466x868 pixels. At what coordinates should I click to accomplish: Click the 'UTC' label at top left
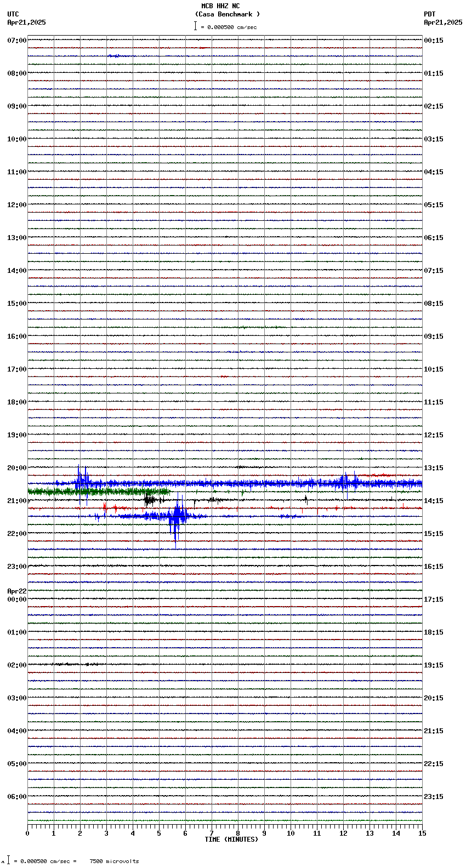[13, 14]
